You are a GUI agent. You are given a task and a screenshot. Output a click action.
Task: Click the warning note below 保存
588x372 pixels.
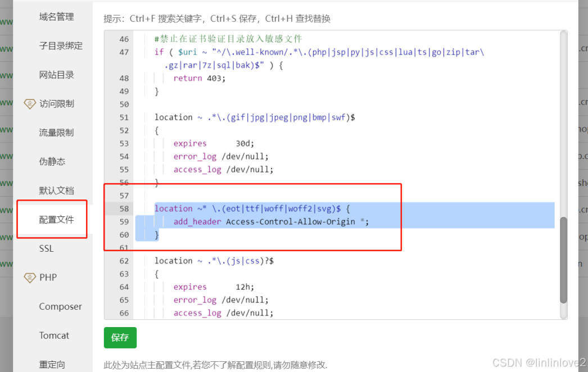[x=215, y=365]
